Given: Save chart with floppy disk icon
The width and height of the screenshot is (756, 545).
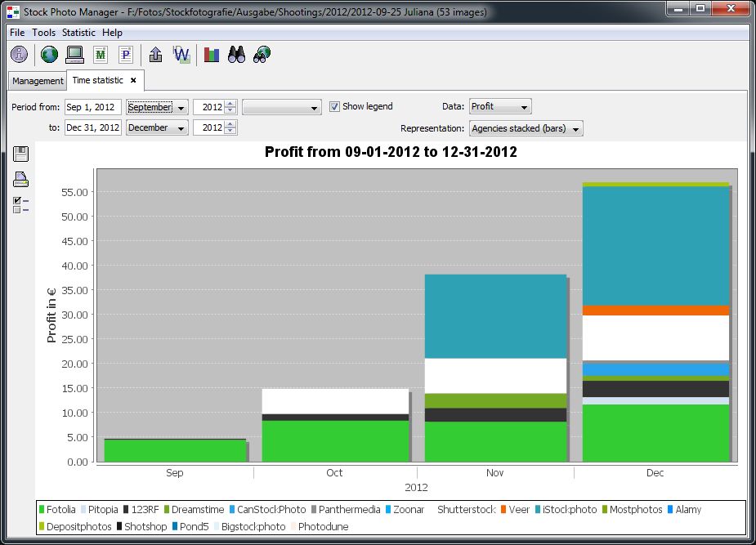Looking at the screenshot, I should 20,154.
